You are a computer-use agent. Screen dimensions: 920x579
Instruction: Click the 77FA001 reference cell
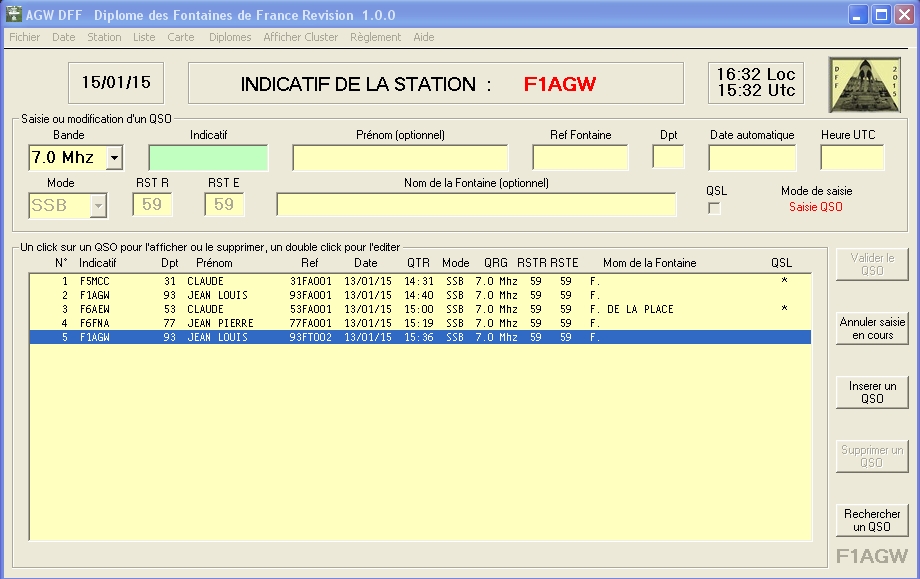click(311, 323)
